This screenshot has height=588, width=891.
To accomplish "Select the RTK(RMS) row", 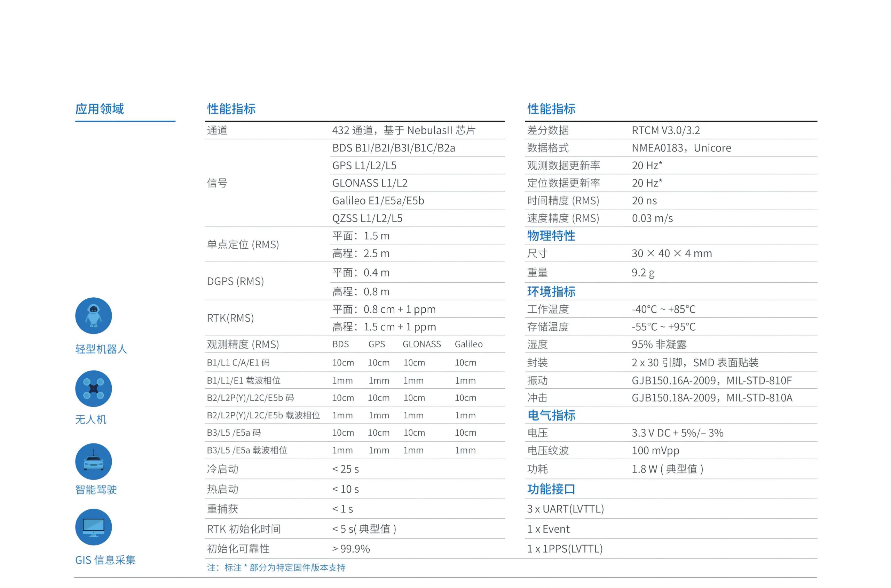I will [x=230, y=318].
